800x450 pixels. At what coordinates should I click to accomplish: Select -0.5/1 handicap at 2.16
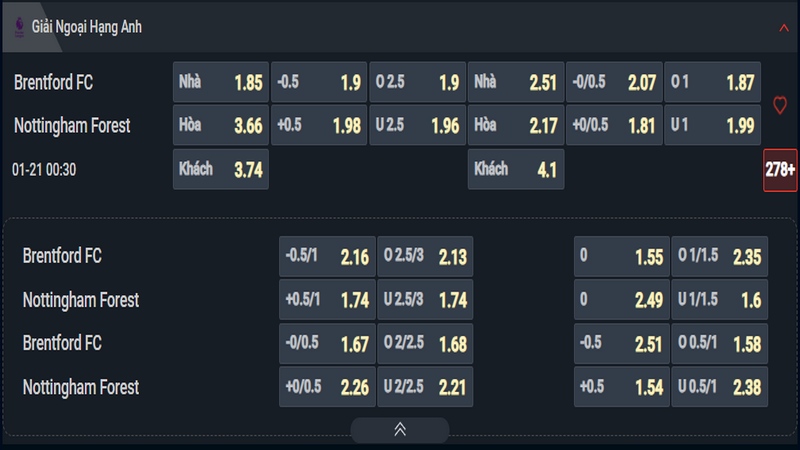coord(327,256)
